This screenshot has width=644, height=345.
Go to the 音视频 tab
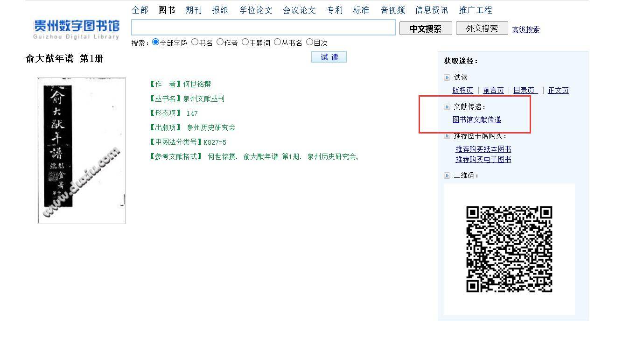coord(392,10)
